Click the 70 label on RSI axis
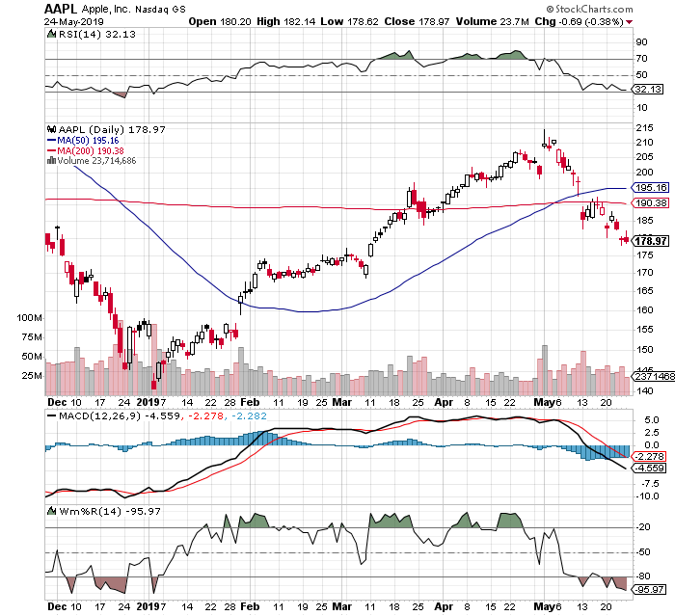The width and height of the screenshot is (675, 616). coord(642,59)
